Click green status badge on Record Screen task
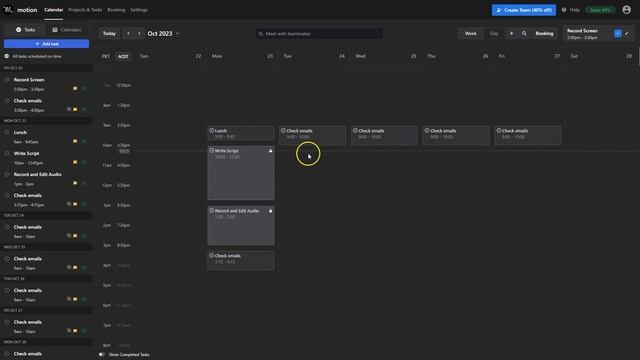640x360 pixels. pos(84,89)
